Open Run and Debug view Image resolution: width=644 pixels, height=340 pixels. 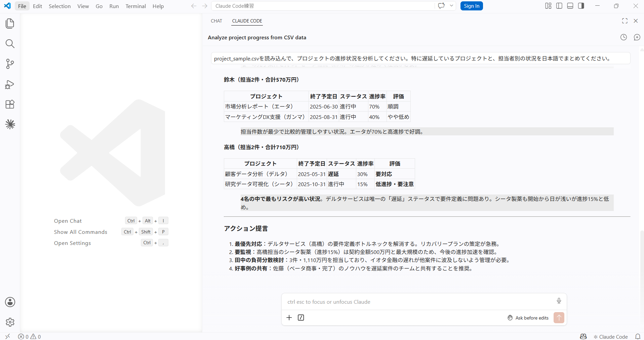pyautogui.click(x=10, y=84)
